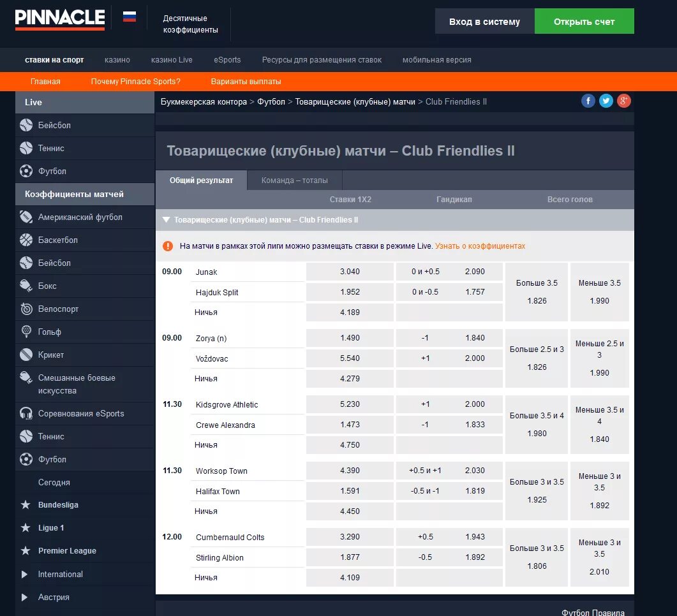Bet on Zorya (n) win at 1.490

coord(350,338)
